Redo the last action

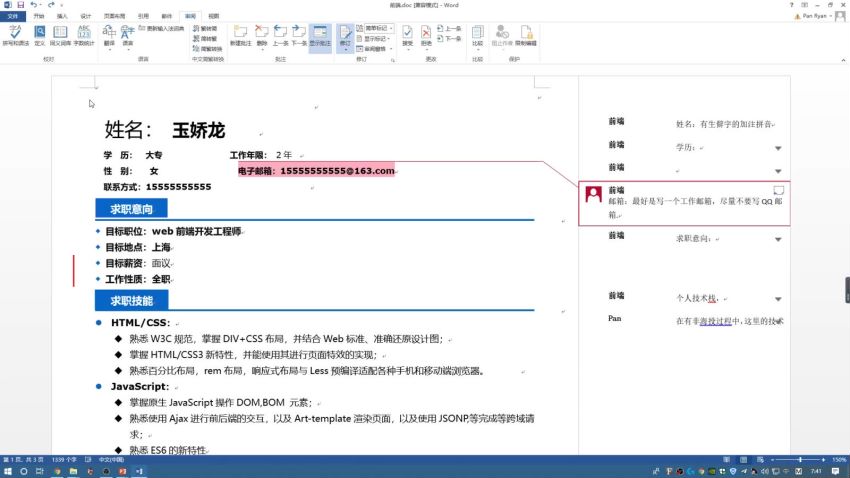click(x=51, y=5)
